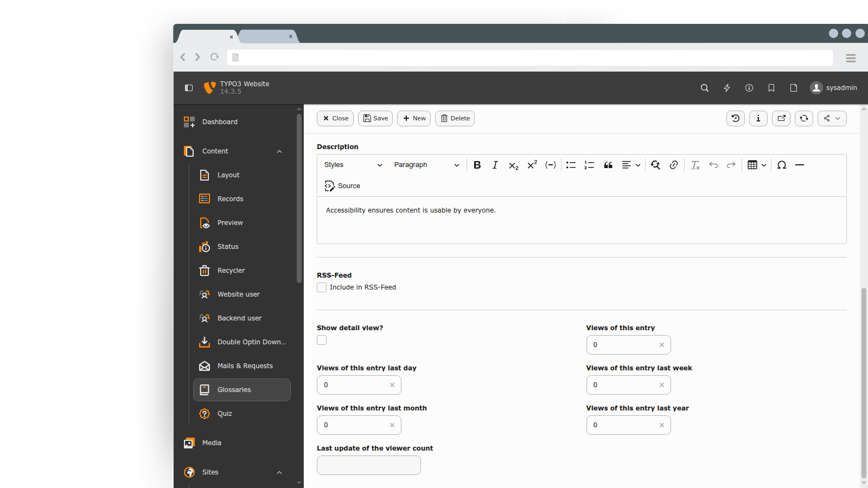The height and width of the screenshot is (488, 868).
Task: Clear Views of this entry last day
Action: click(392, 385)
